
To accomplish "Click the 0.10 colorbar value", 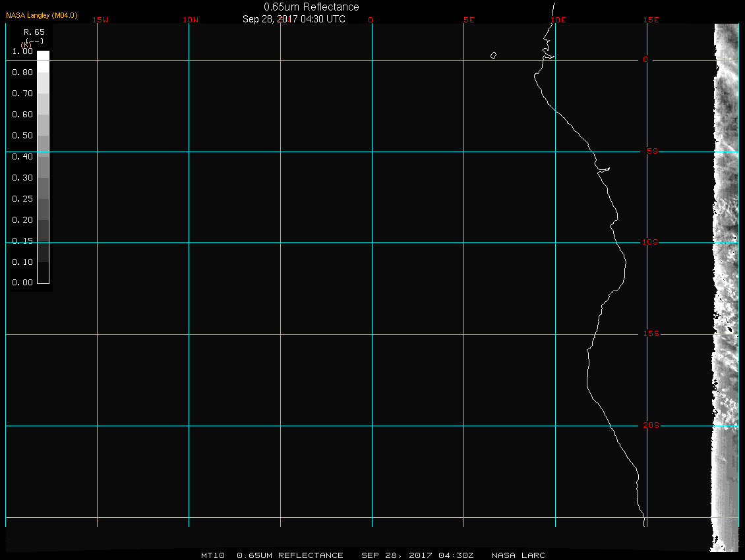I will click(22, 262).
